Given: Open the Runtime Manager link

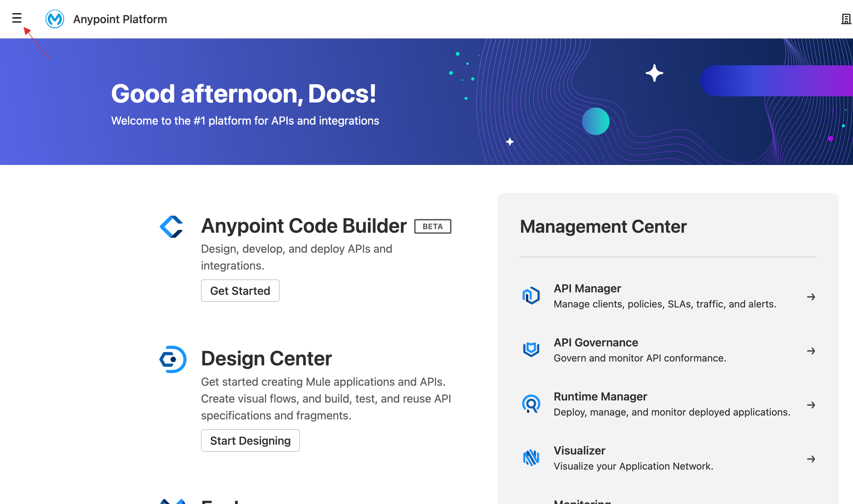Looking at the screenshot, I should point(600,397).
